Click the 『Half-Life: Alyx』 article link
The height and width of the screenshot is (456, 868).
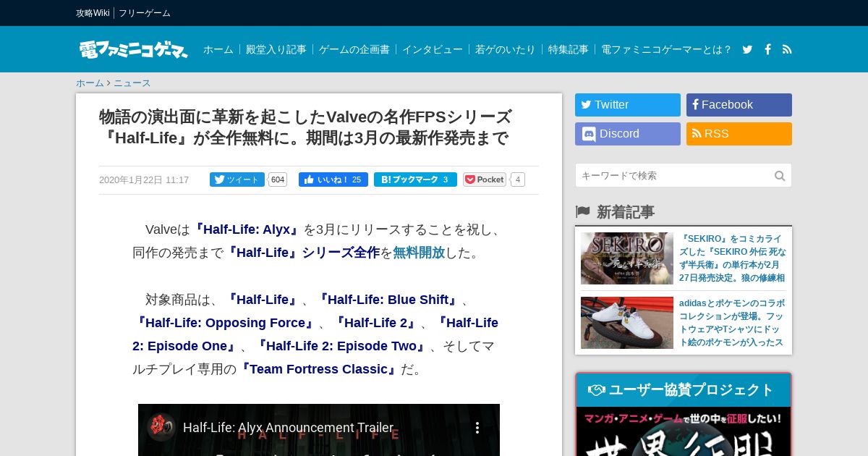pyautogui.click(x=247, y=229)
